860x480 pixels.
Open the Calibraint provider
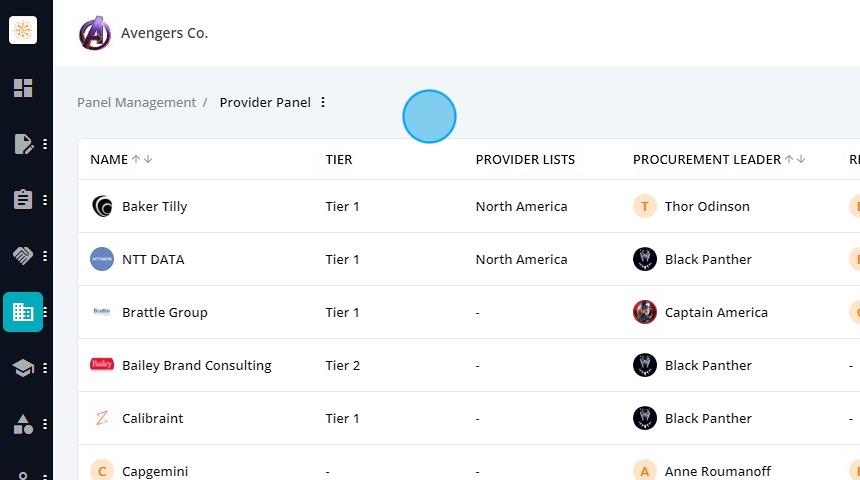tap(152, 419)
